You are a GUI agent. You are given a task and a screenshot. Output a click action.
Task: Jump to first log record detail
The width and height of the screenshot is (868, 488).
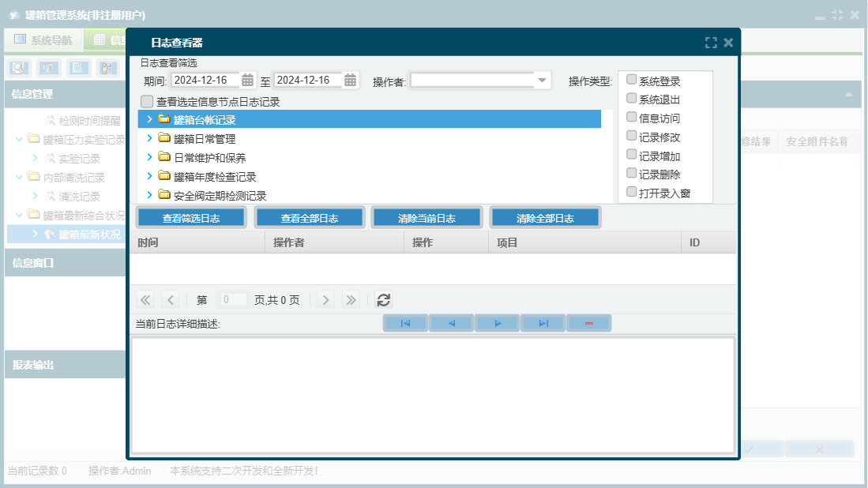[x=405, y=323]
